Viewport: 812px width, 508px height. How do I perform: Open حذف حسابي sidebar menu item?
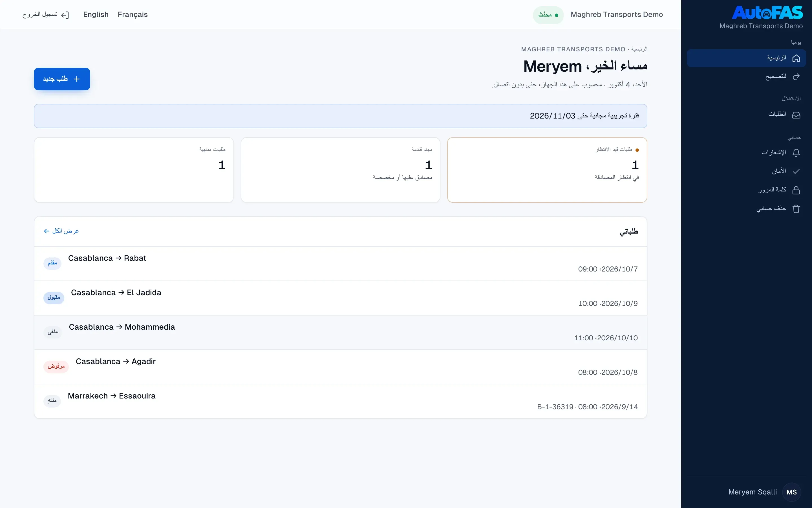746,209
